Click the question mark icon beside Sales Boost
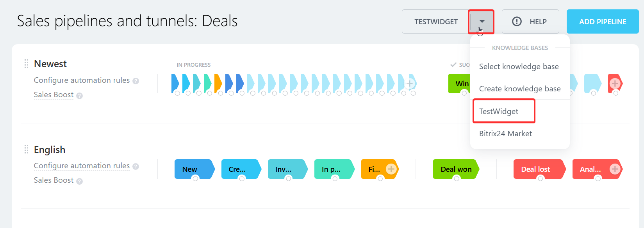This screenshot has height=228, width=644. pyautogui.click(x=79, y=95)
